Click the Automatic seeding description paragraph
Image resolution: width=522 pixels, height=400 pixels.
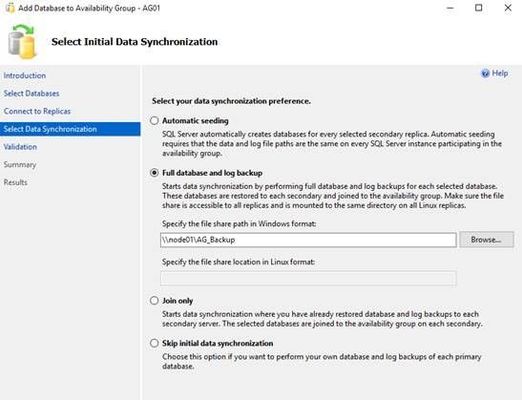(332, 144)
